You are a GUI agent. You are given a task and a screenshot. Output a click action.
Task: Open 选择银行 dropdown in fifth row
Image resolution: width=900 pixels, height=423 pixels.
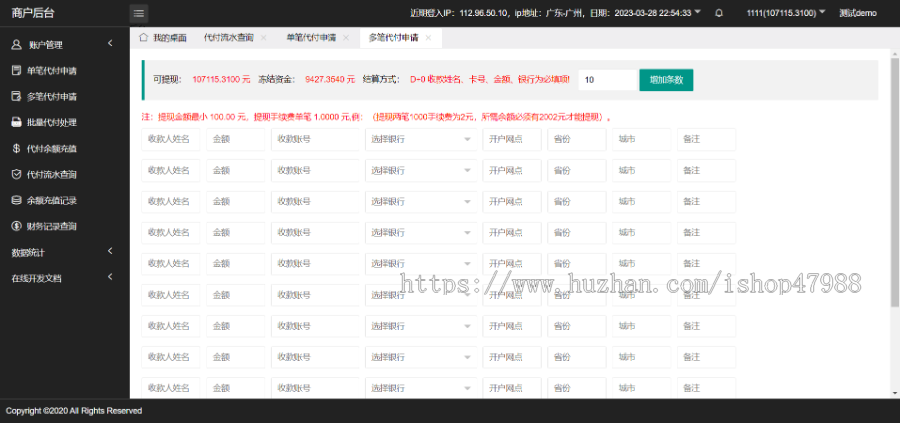[x=421, y=264]
